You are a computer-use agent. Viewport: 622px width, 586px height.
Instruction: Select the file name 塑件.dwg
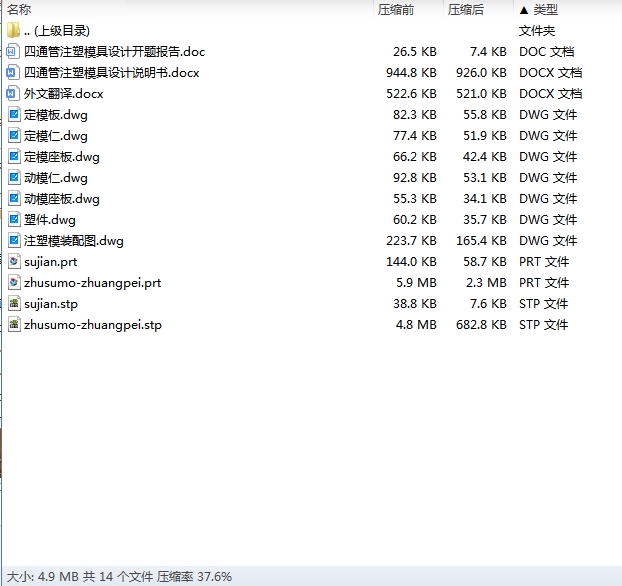pyautogui.click(x=50, y=220)
